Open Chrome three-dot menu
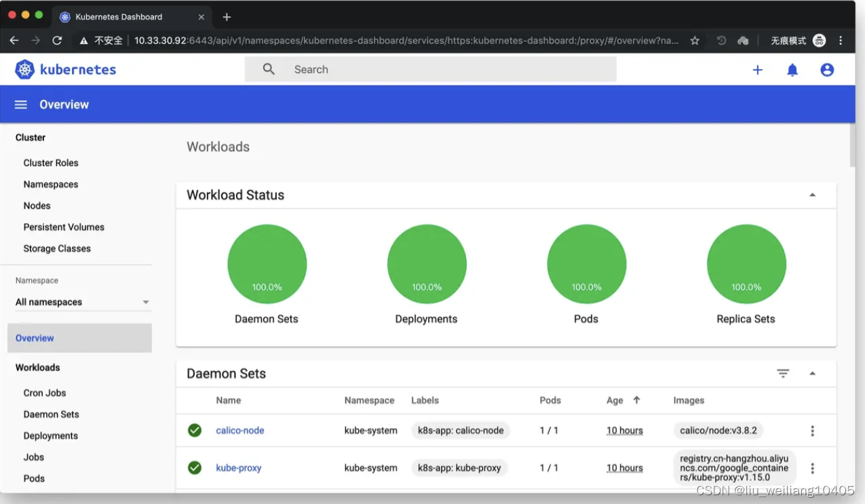865x504 pixels. tap(841, 41)
